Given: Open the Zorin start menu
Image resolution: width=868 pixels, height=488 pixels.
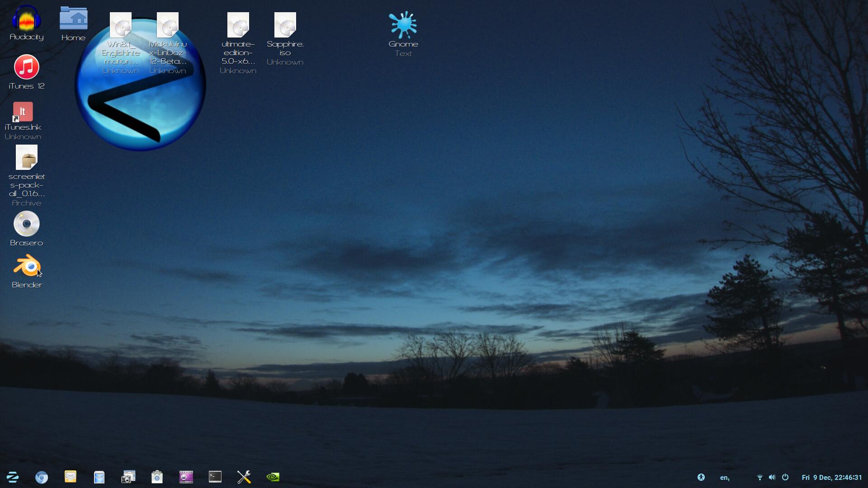Looking at the screenshot, I should 13,477.
